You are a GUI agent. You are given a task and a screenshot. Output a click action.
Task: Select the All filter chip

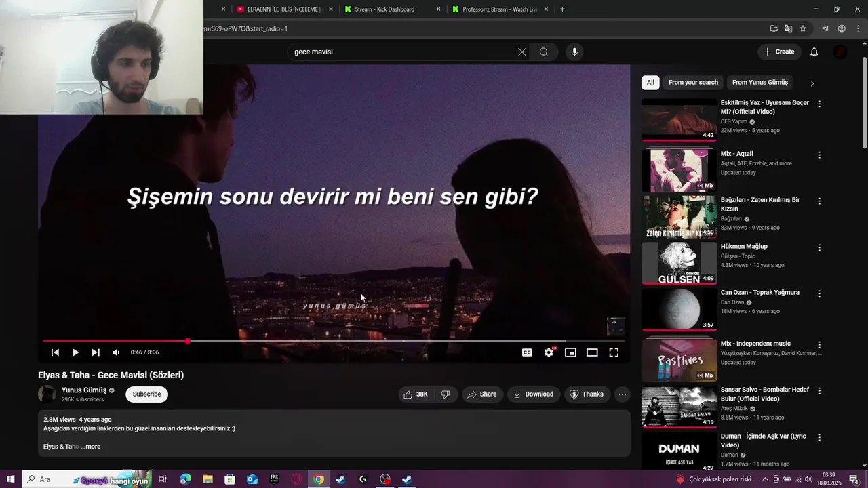pyautogui.click(x=650, y=83)
